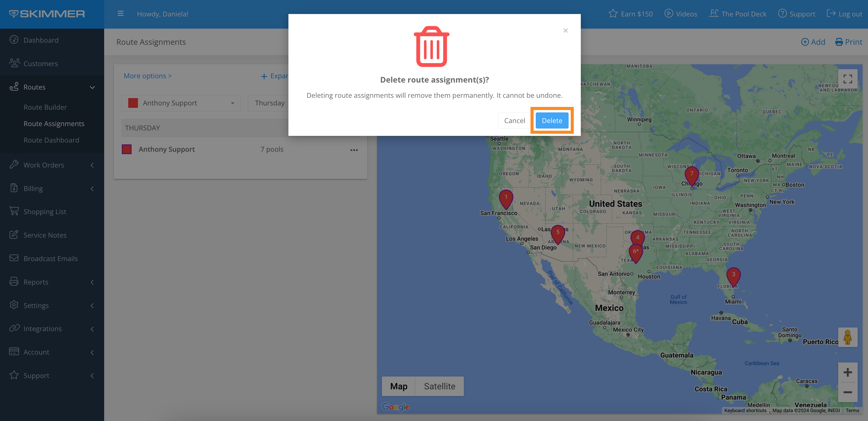Open the Earn $150 referral link
Viewport: 868px width, 421px height.
point(630,14)
